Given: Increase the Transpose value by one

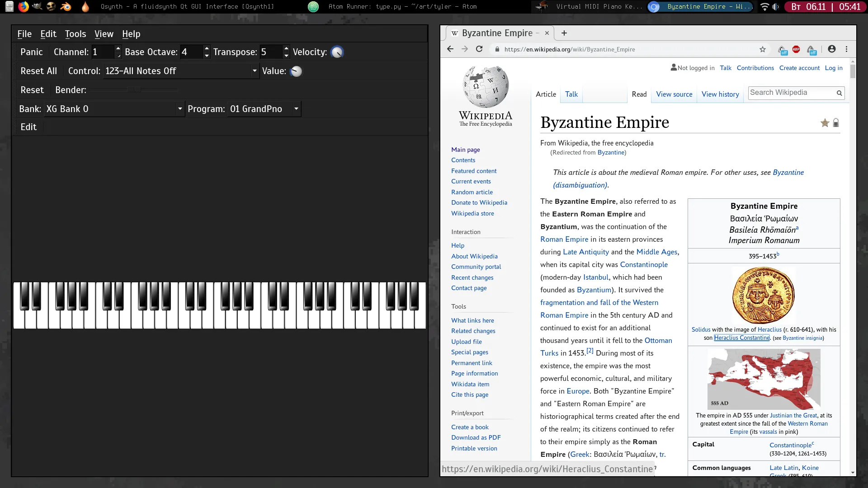Looking at the screenshot, I should (x=286, y=48).
